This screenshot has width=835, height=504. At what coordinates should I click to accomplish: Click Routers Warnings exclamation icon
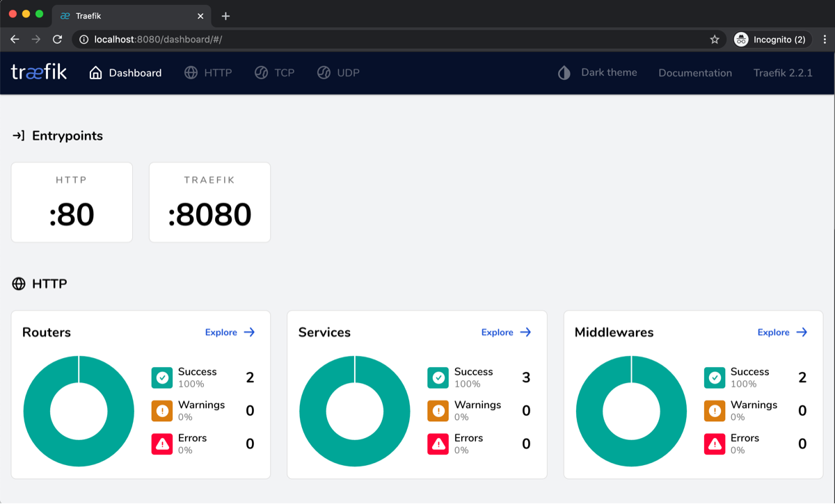[x=162, y=411]
